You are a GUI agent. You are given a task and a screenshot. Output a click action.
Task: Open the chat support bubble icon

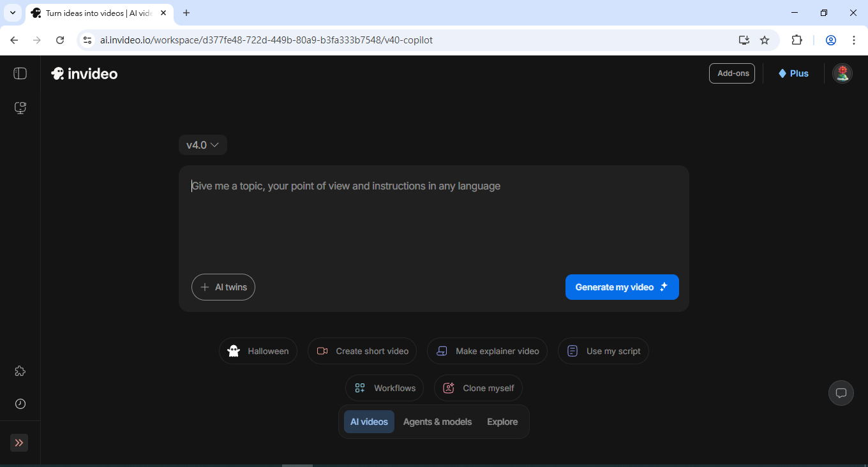pyautogui.click(x=841, y=392)
